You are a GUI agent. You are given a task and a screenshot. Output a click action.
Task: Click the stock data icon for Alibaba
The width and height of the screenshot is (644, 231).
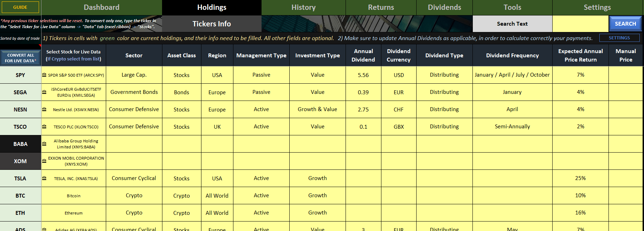pyautogui.click(x=44, y=144)
